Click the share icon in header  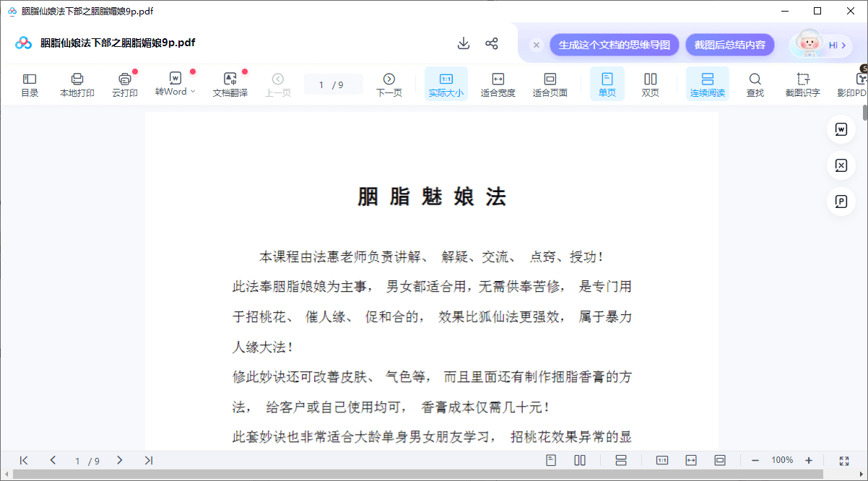pos(492,43)
